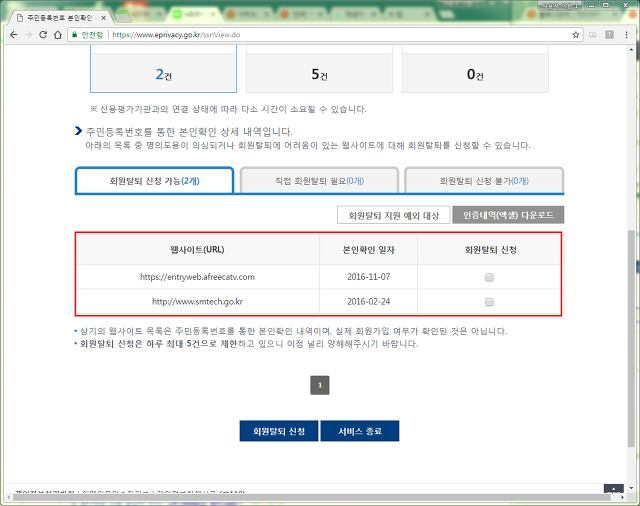Switch to 회원탈퇴 신청 불가(0개) tab
Image resolution: width=640 pixels, height=506 pixels.
[x=484, y=181]
